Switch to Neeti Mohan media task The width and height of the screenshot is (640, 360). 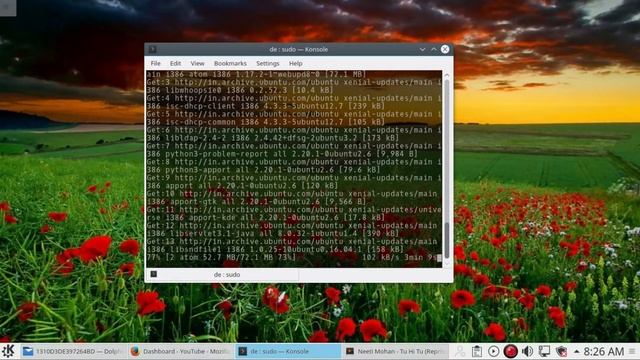tap(395, 351)
